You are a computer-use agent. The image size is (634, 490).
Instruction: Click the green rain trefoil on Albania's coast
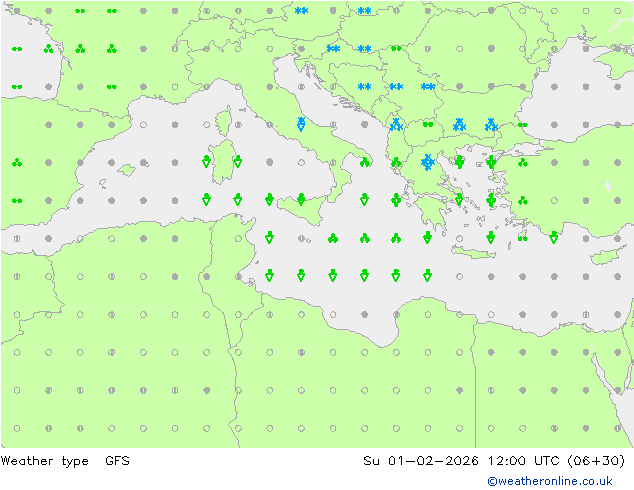coord(396,163)
